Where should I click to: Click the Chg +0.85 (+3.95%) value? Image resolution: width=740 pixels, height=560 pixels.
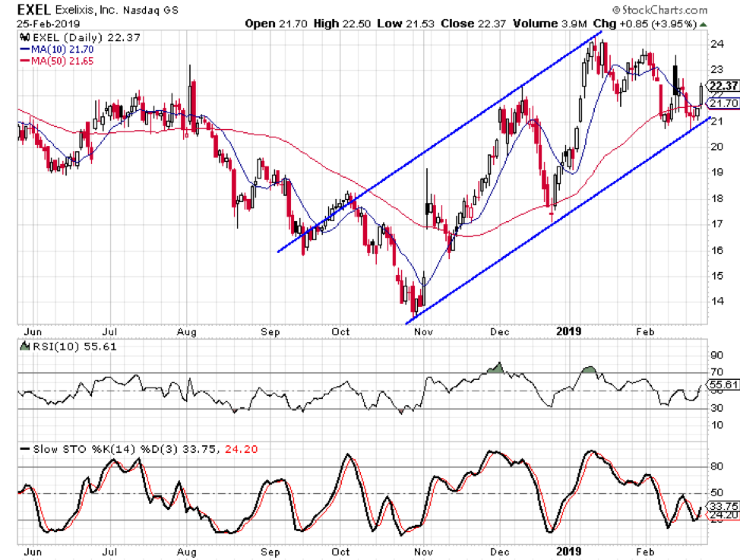pyautogui.click(x=645, y=24)
